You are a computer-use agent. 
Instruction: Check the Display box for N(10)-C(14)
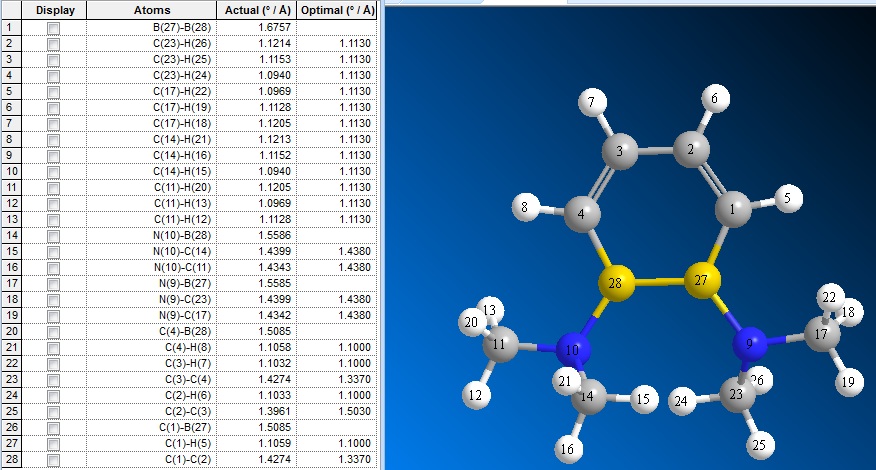click(54, 252)
